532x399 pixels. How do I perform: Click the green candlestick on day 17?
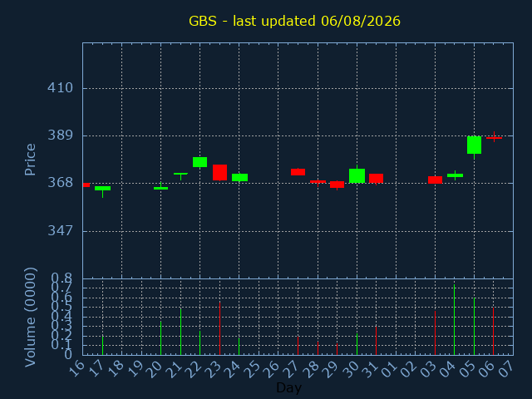pyautogui.click(x=102, y=190)
